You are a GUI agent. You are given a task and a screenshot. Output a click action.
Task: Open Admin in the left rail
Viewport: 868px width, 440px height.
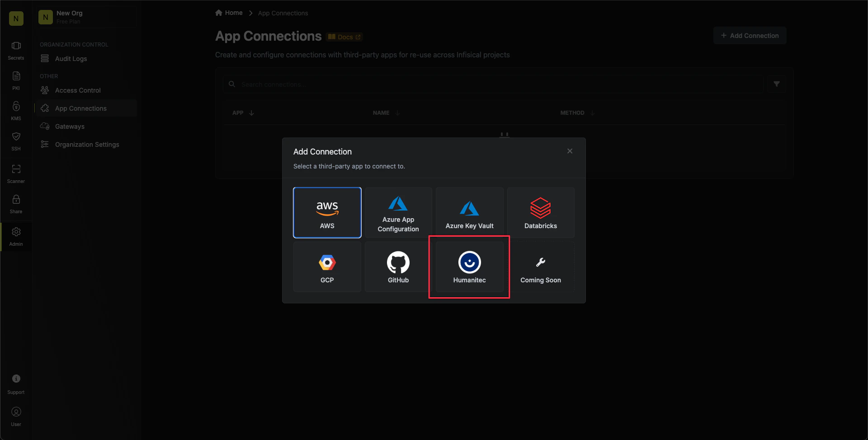coord(16,237)
